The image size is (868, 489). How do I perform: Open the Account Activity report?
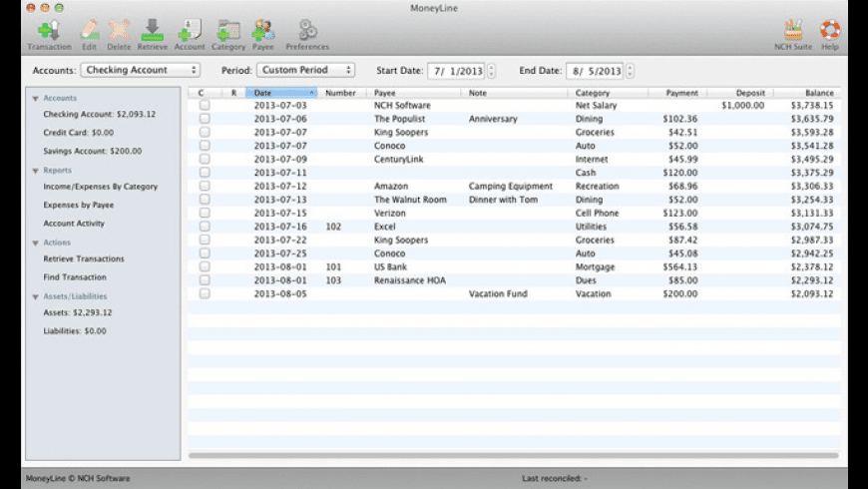(74, 224)
